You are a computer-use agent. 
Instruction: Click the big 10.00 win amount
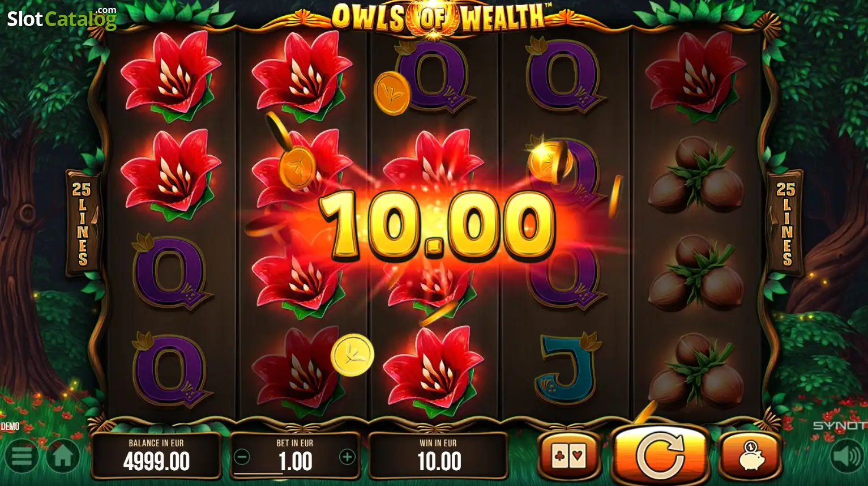pyautogui.click(x=437, y=224)
